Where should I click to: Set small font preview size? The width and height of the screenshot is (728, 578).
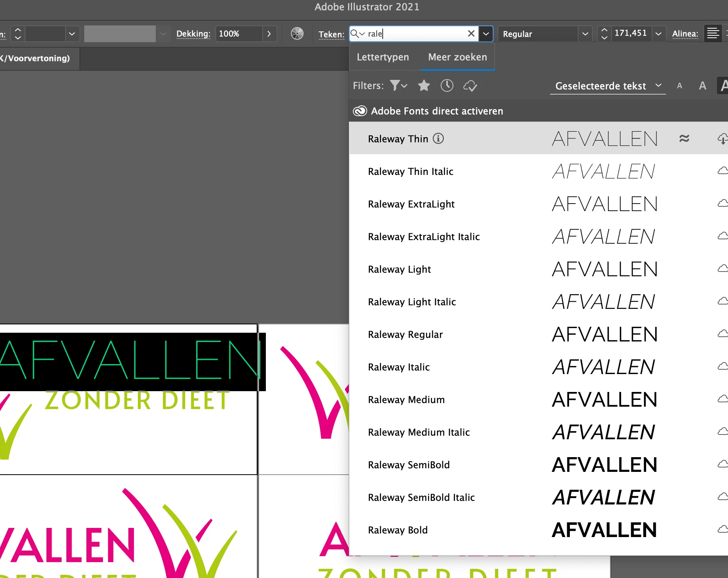(x=680, y=85)
